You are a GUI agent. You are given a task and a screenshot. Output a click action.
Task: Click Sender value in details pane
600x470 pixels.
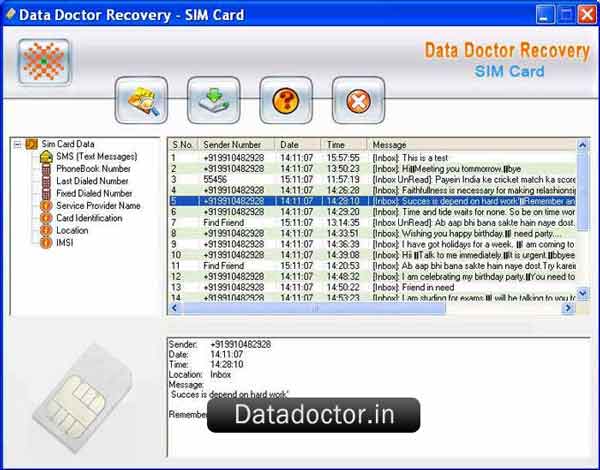[x=240, y=344]
